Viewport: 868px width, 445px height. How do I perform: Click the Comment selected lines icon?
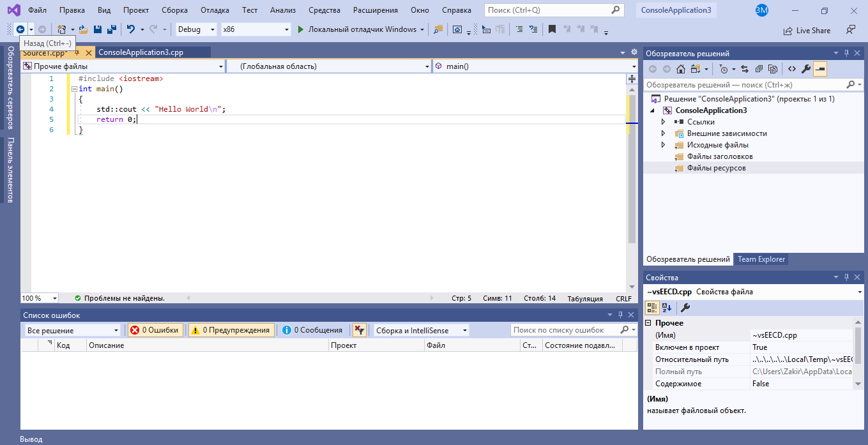pyautogui.click(x=519, y=29)
